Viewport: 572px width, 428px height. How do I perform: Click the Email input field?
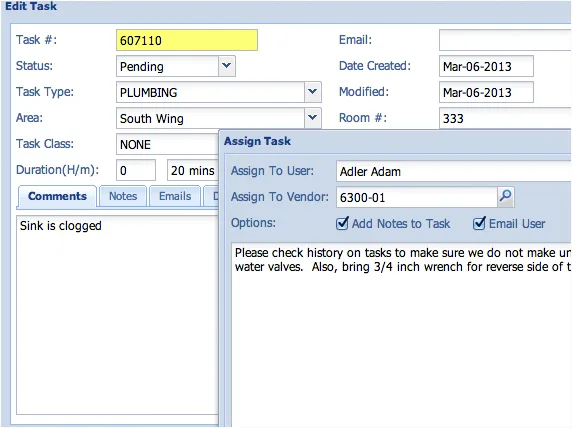[x=505, y=40]
